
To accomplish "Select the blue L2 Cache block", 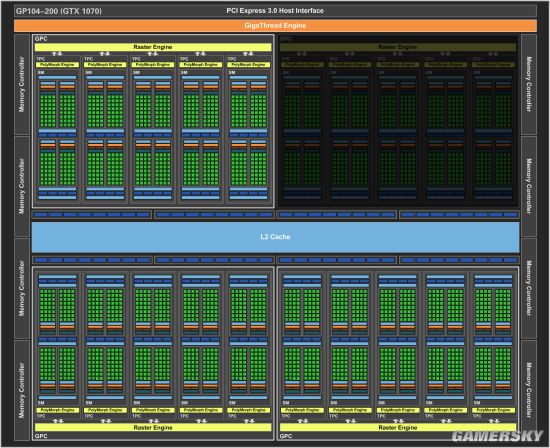I will [275, 237].
